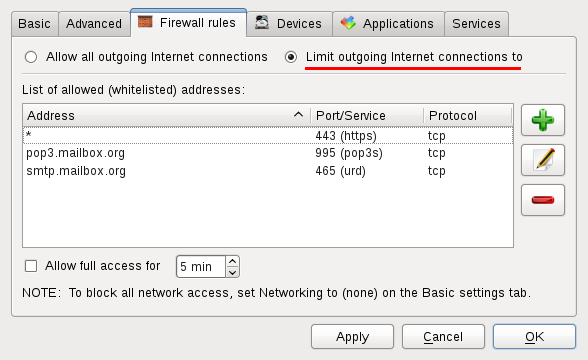Click the 5 min duration field

pyautogui.click(x=201, y=267)
